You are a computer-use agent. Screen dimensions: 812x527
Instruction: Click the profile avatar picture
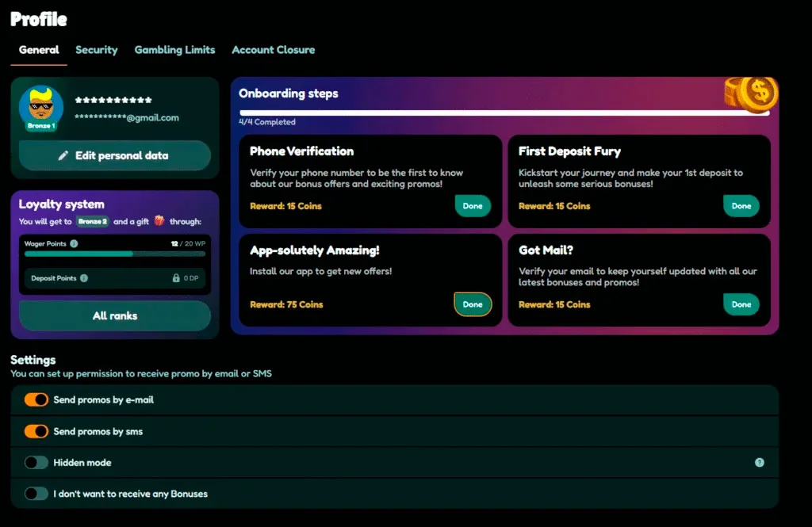pyautogui.click(x=41, y=107)
